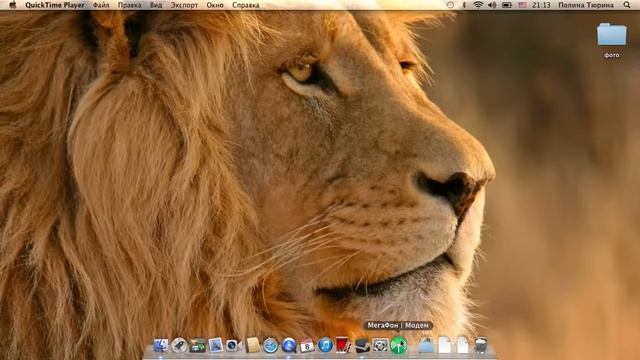Click QuickTime Player blue Q dock icon
The height and width of the screenshot is (360, 640).
(289, 345)
